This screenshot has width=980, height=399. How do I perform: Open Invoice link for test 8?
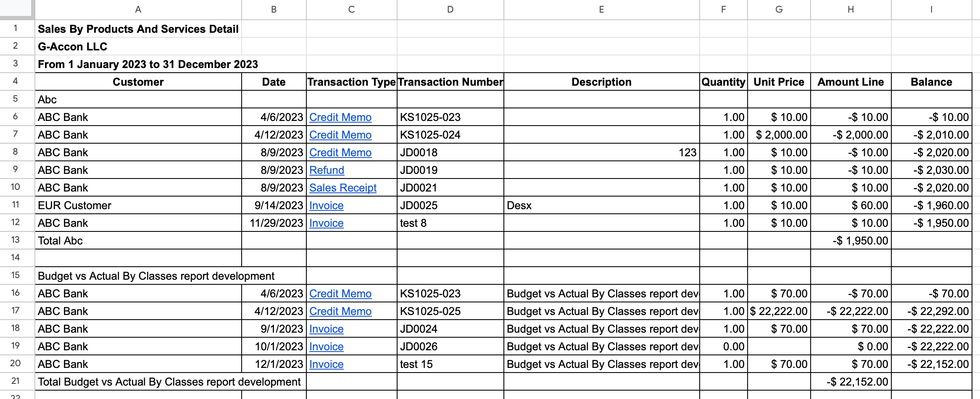point(327,223)
